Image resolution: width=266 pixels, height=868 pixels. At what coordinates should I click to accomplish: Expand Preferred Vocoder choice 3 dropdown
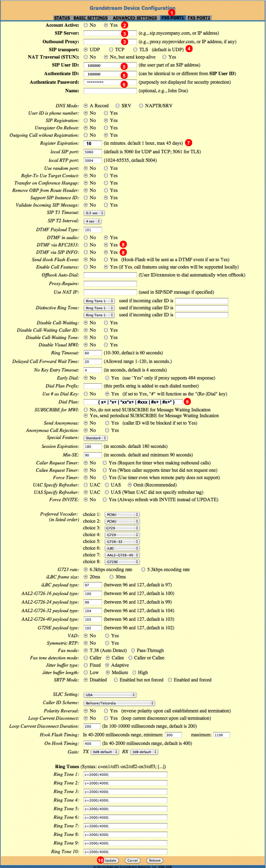tap(122, 528)
